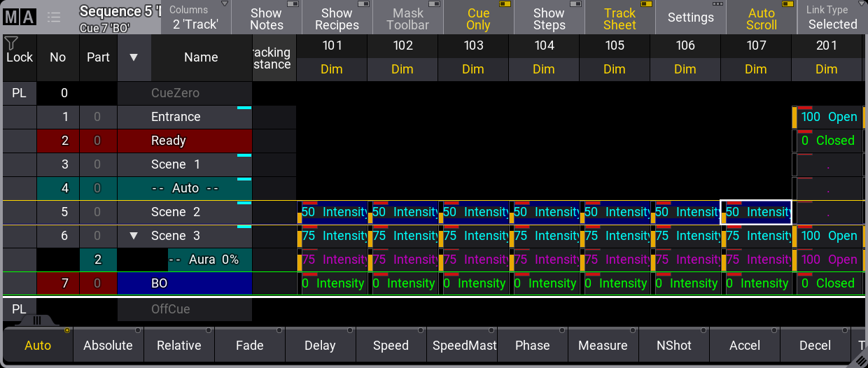Viewport: 868px width, 368px height.
Task: Select 50 Intensity cell for fixture 107
Action: pos(756,212)
